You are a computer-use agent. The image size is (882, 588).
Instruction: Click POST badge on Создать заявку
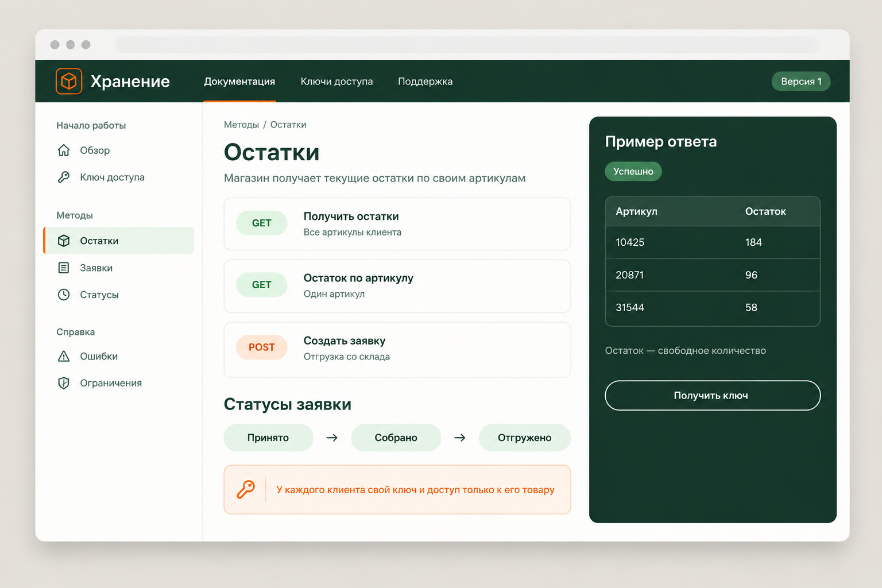262,347
